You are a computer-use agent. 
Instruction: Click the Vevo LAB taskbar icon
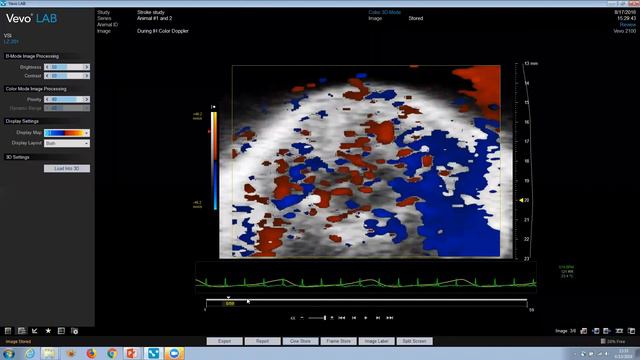pos(153,353)
